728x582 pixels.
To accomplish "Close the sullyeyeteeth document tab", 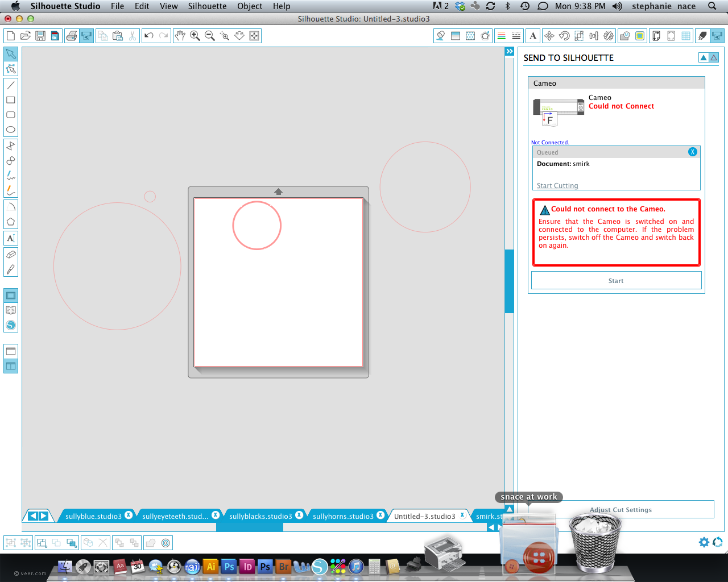I will (216, 515).
